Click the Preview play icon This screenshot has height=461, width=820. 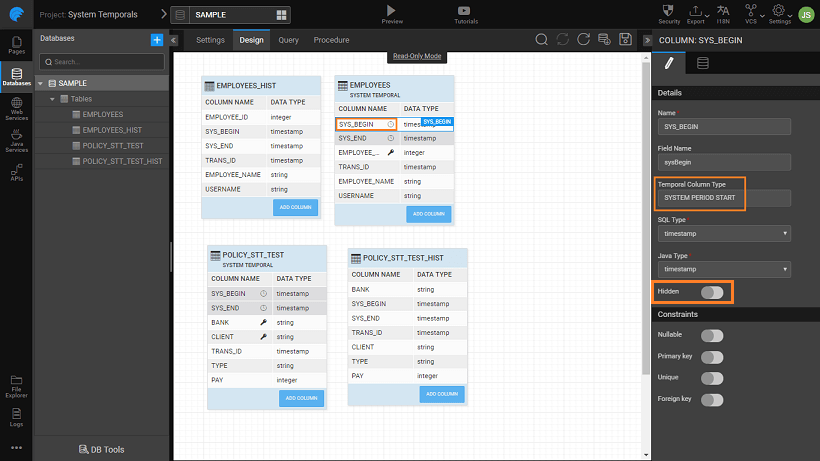pos(392,10)
